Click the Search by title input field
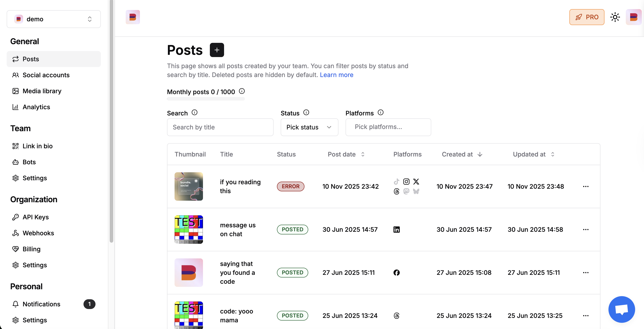 220,127
